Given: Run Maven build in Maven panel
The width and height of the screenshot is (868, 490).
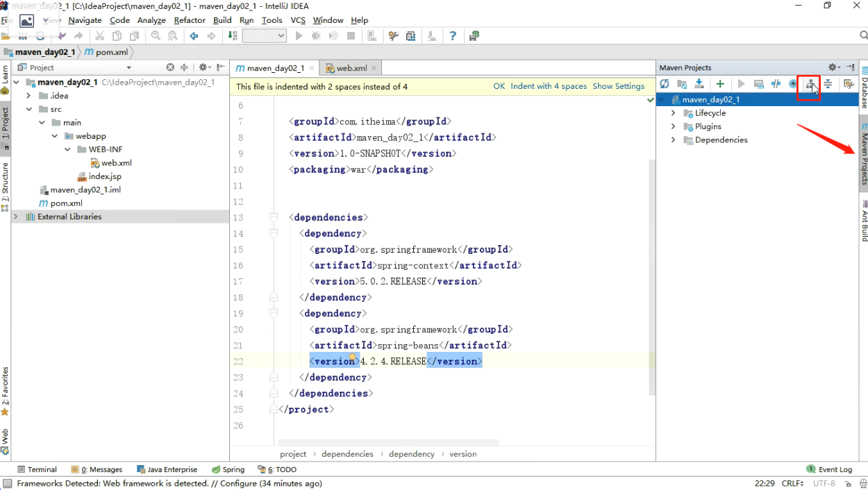Looking at the screenshot, I should (x=741, y=84).
